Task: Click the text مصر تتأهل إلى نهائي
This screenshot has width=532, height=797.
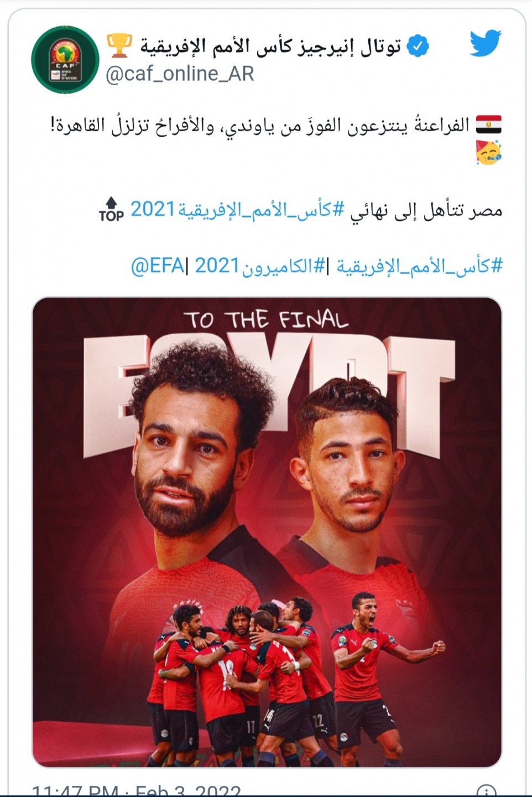Action: [426, 210]
